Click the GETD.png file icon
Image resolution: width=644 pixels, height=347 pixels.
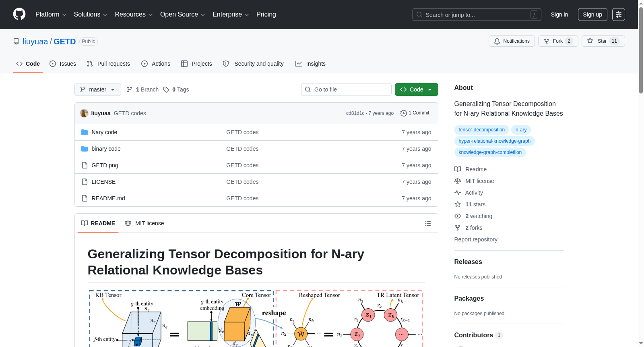click(85, 165)
